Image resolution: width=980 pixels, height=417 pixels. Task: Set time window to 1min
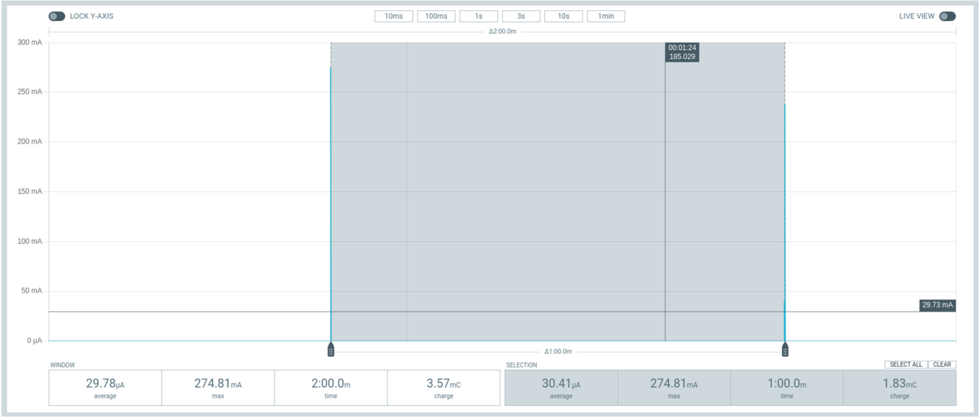[606, 16]
